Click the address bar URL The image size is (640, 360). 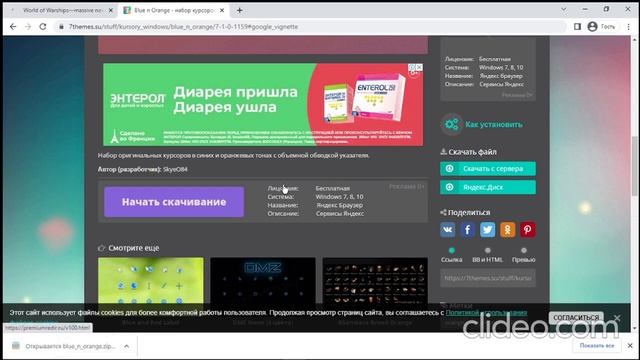[183, 27]
